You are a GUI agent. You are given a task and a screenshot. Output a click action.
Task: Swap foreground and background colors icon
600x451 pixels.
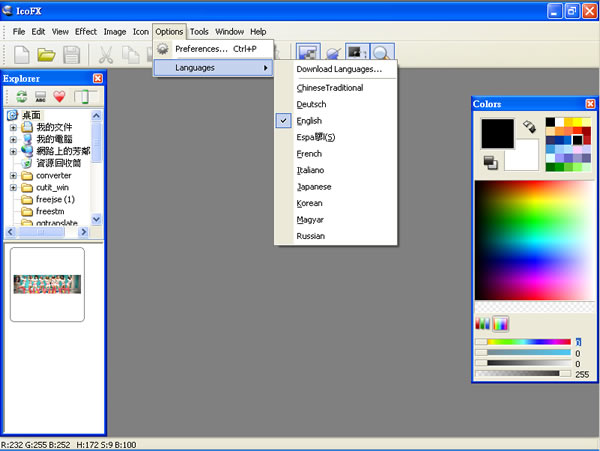529,127
